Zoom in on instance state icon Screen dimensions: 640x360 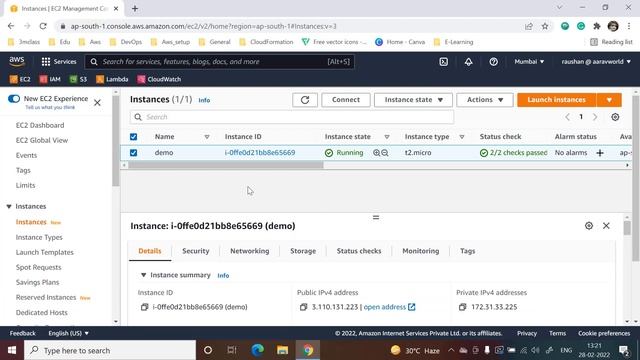click(376, 153)
